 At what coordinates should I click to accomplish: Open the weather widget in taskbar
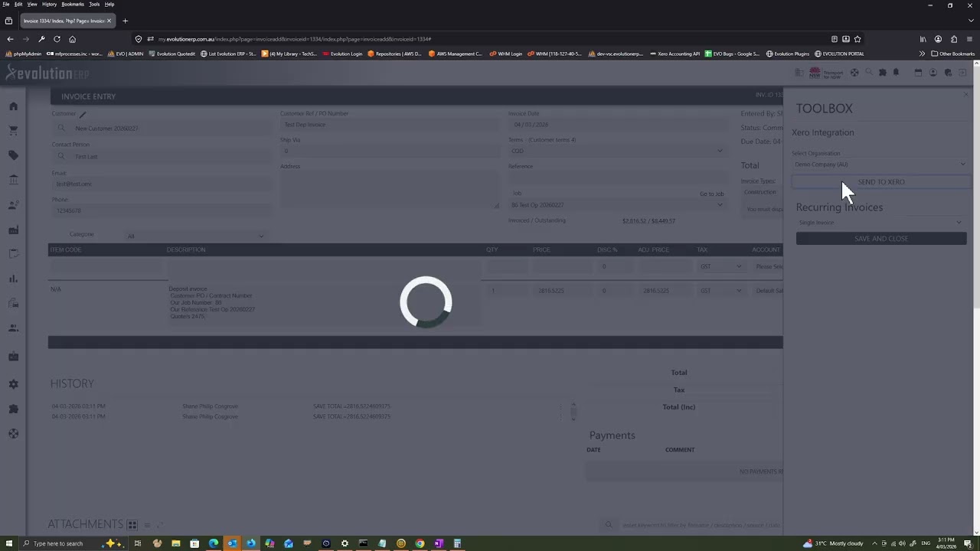(833, 543)
